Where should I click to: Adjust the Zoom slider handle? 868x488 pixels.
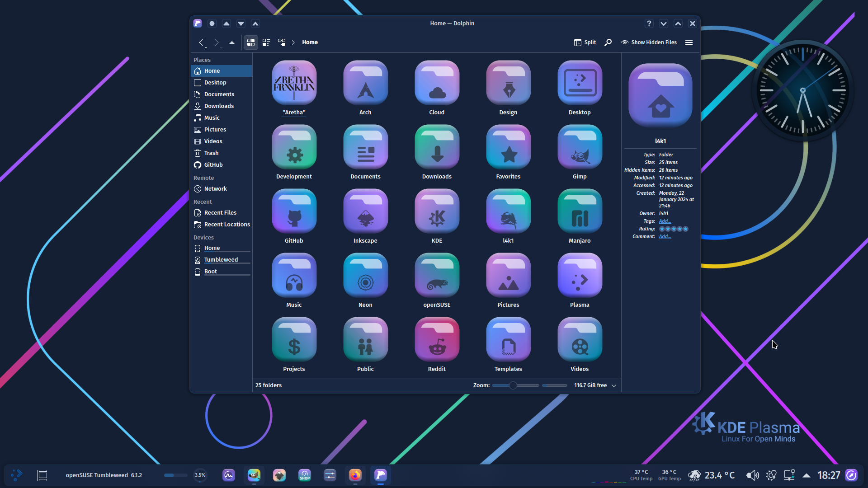point(513,385)
